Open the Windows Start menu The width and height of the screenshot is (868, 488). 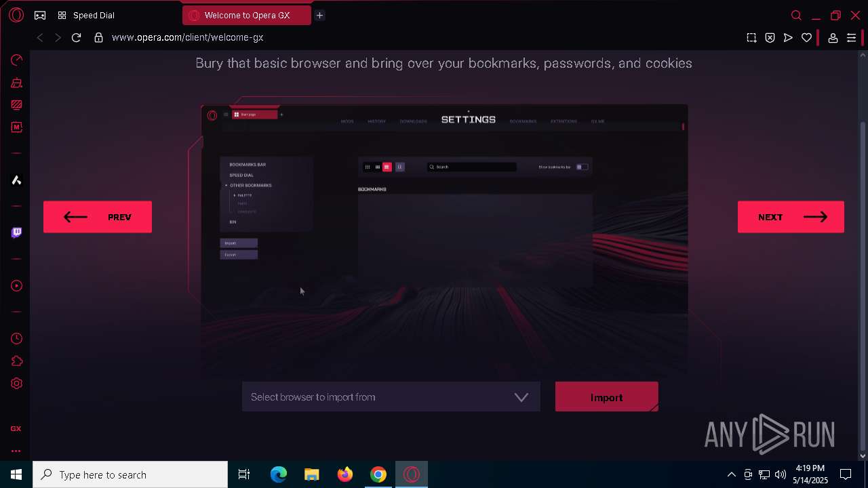[16, 474]
